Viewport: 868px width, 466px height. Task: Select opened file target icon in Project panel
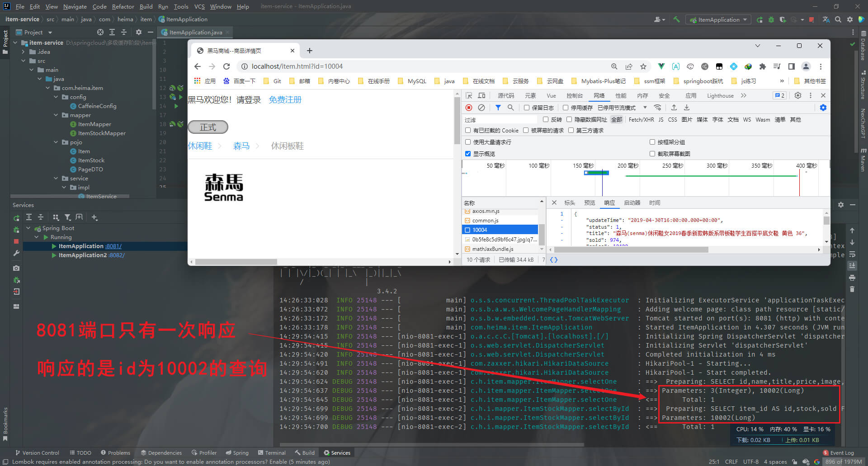pyautogui.click(x=100, y=32)
